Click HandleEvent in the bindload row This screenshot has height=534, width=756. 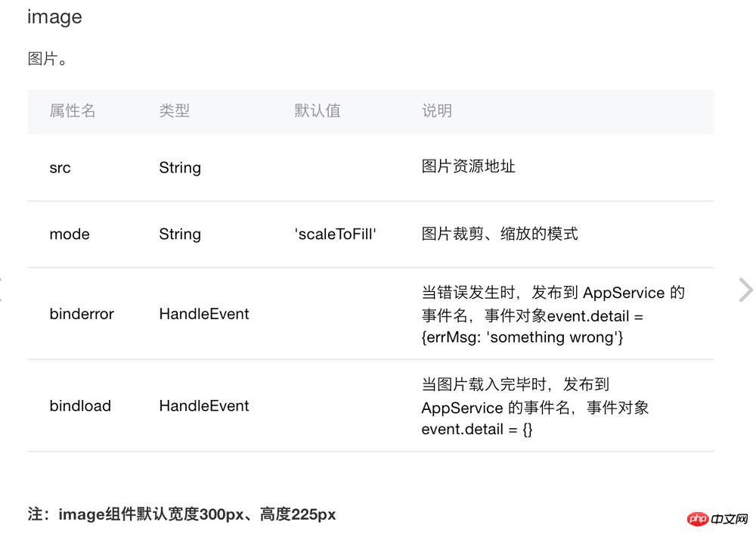coord(204,406)
